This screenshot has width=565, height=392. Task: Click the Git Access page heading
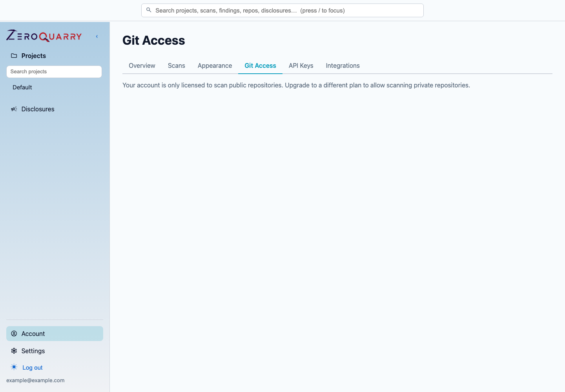(x=154, y=40)
